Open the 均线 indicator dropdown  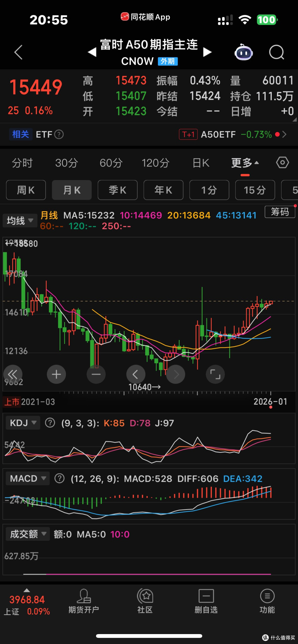click(x=20, y=220)
